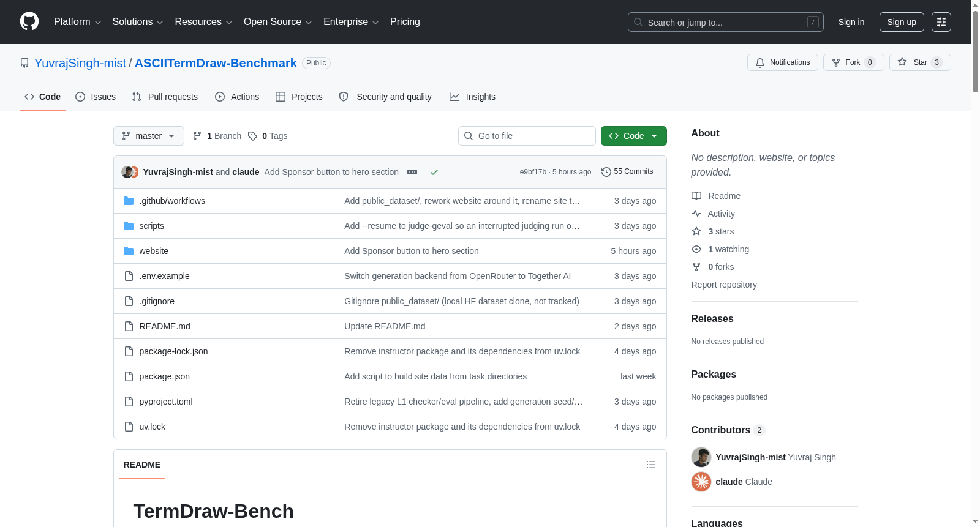This screenshot has height=527, width=980.
Task: Click the book icon beside Readme
Action: [696, 196]
